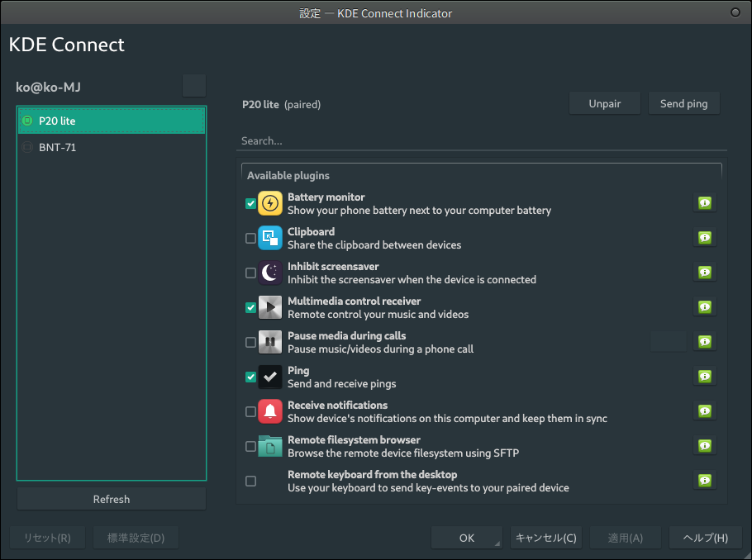Screen dimensions: 752x560
Task: Click the Multimedia control receiver title
Action: [354, 301]
